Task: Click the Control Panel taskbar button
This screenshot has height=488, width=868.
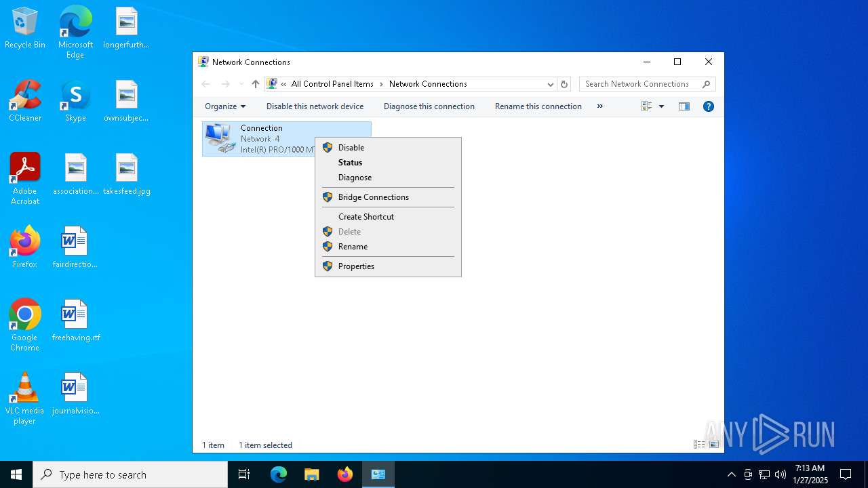Action: click(x=378, y=474)
